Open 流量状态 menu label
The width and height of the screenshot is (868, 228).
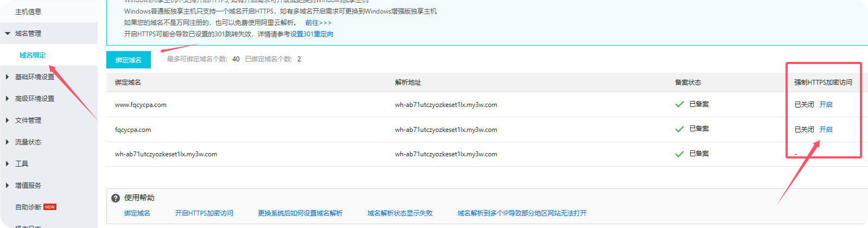click(28, 142)
